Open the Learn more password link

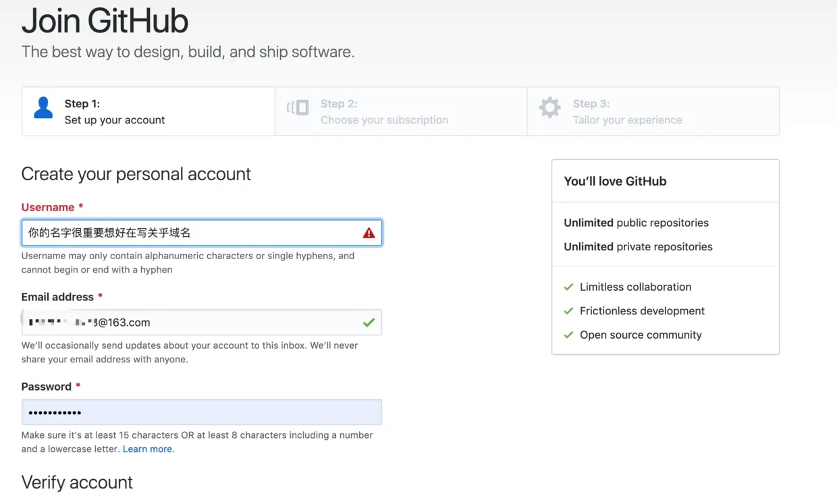148,449
